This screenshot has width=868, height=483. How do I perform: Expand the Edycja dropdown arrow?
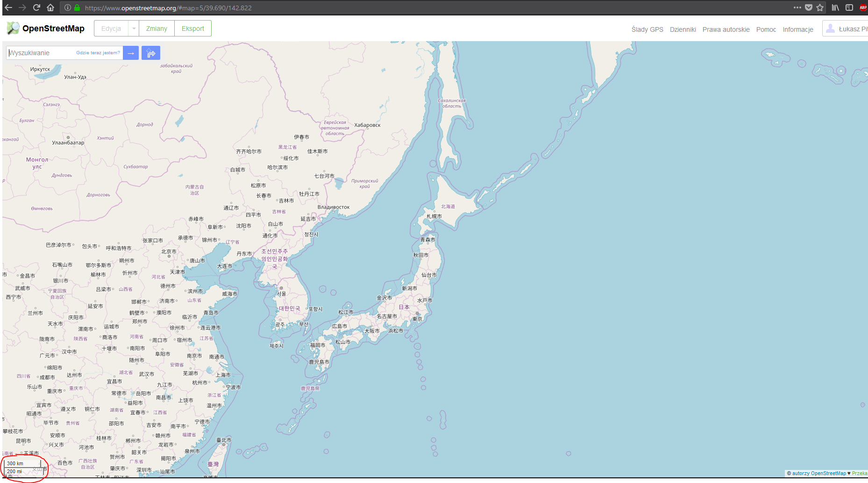tap(134, 28)
